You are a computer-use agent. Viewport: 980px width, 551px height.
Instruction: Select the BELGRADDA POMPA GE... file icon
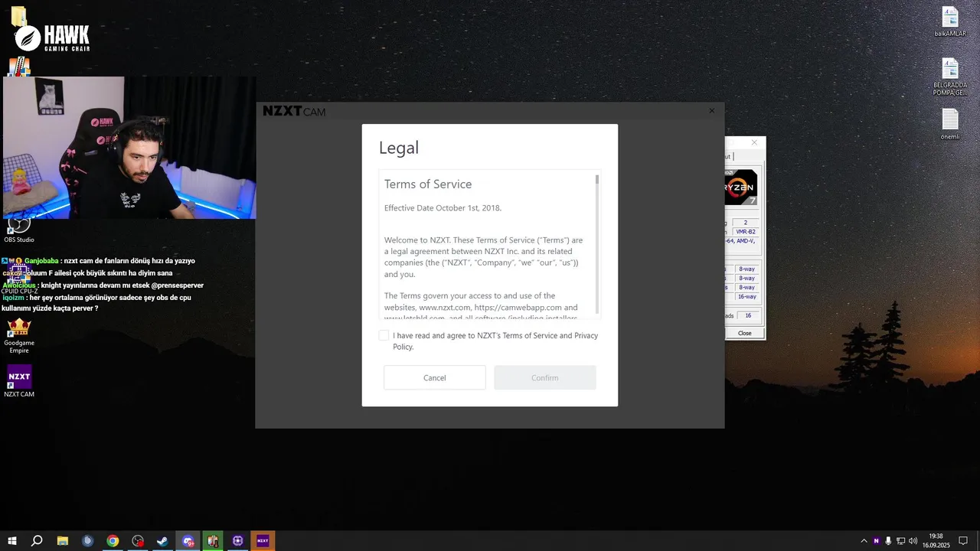click(x=950, y=77)
